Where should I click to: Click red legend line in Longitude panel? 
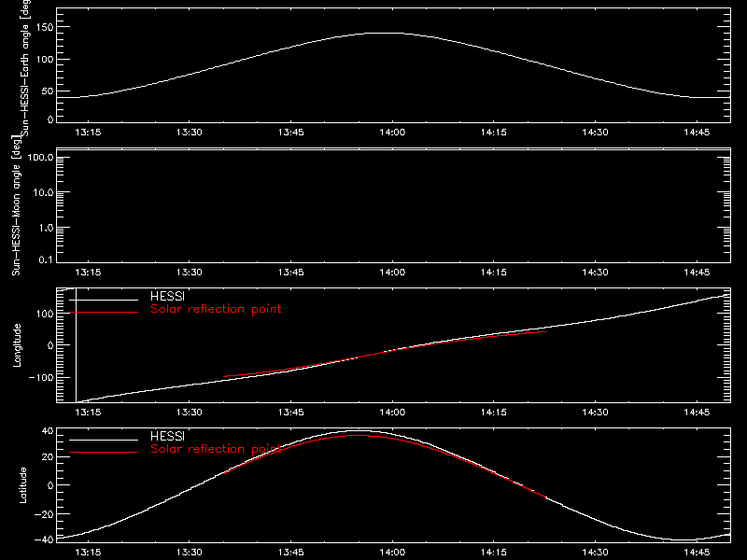pyautogui.click(x=104, y=313)
